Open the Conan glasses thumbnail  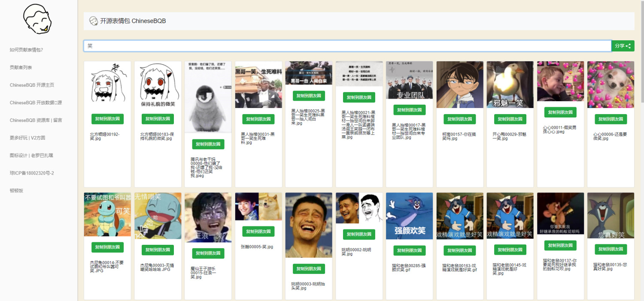pyautogui.click(x=460, y=84)
